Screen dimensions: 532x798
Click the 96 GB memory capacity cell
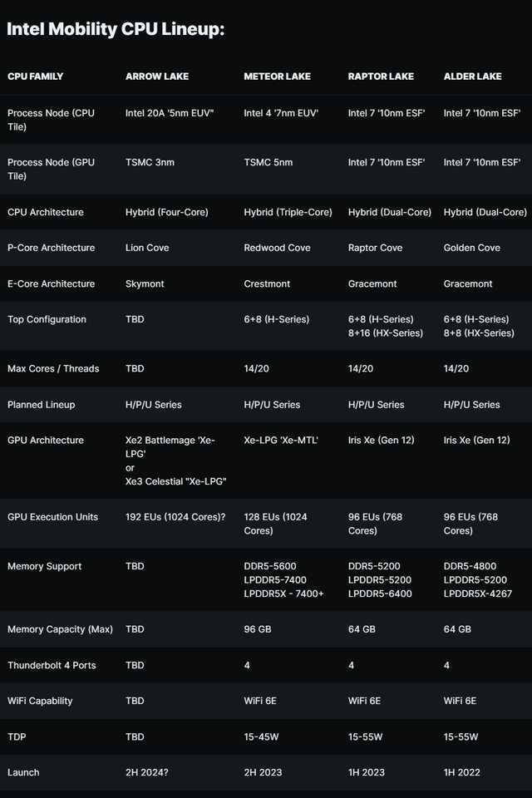pos(258,629)
